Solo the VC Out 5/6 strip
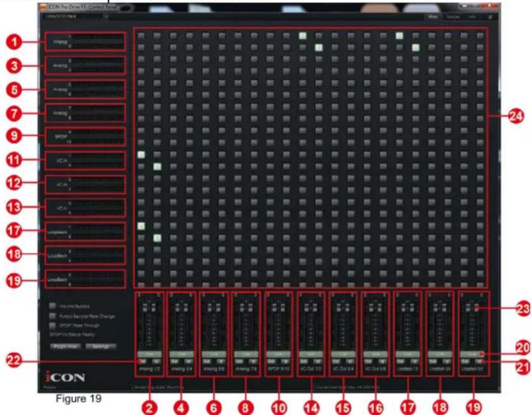The image size is (532, 415). click(x=368, y=361)
